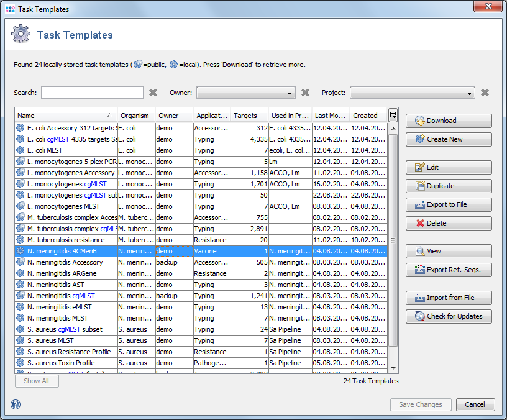Screen dimensions: 507x420
Task: Click Export Ref.-Seqs. button
Action: [449, 270]
